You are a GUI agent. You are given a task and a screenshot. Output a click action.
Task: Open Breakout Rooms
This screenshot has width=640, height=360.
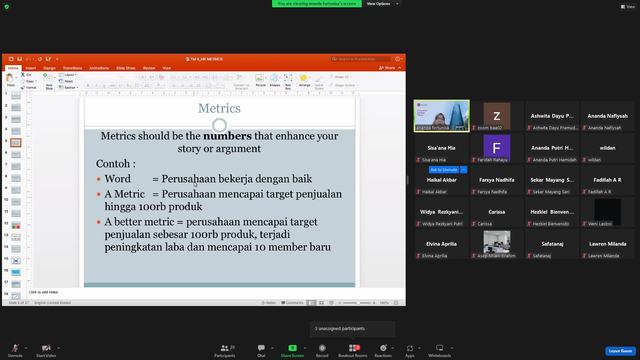[353, 350]
